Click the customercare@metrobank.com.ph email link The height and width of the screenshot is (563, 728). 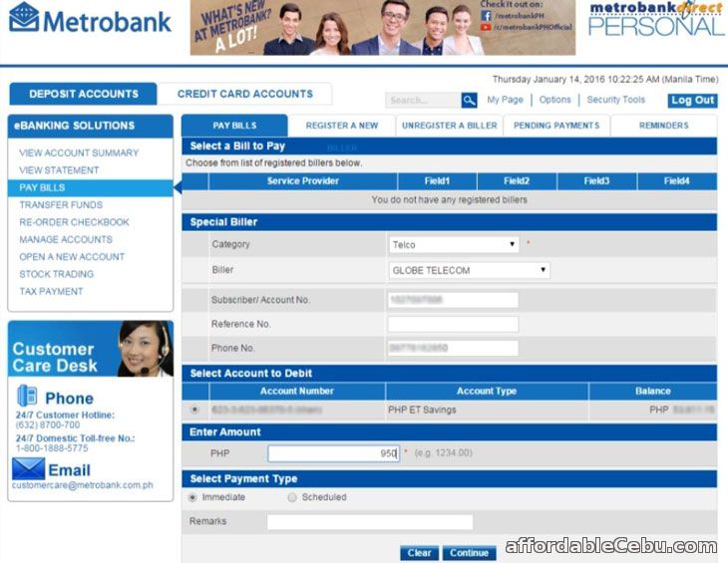pyautogui.click(x=83, y=485)
